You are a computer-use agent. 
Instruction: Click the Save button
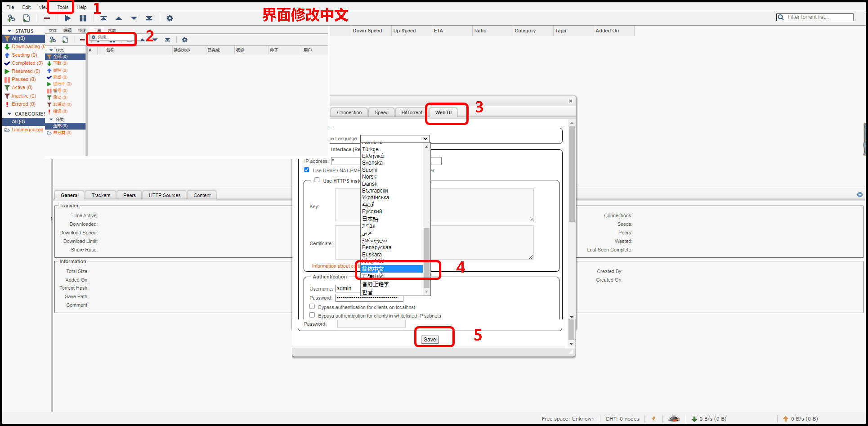pos(430,340)
